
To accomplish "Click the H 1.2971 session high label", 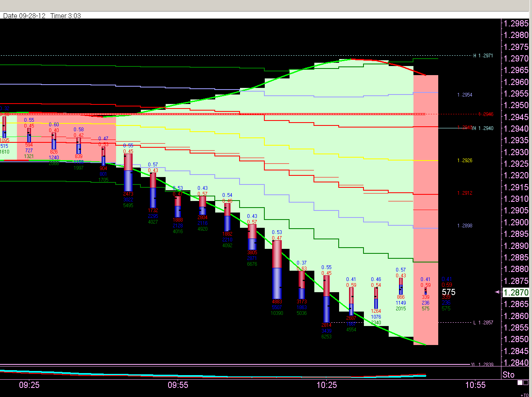I will click(x=483, y=56).
